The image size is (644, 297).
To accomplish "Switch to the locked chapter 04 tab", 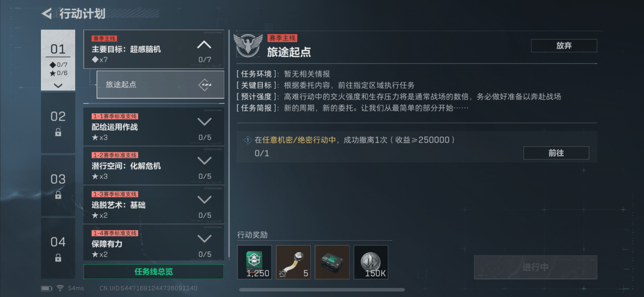I will click(x=58, y=248).
